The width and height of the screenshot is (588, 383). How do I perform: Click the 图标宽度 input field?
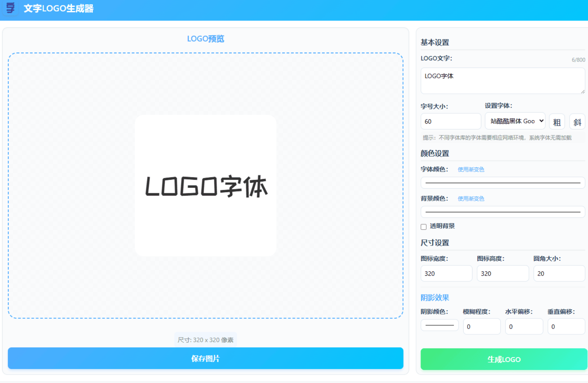coord(446,274)
